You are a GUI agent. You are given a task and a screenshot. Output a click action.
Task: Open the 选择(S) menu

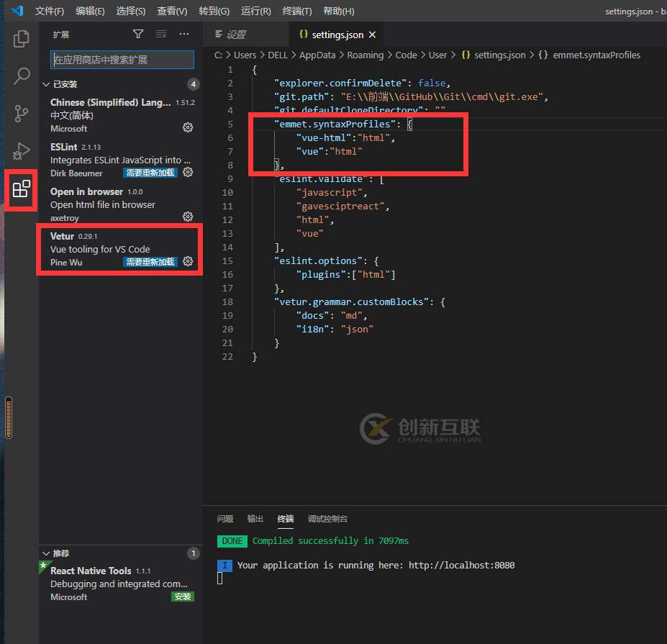130,11
